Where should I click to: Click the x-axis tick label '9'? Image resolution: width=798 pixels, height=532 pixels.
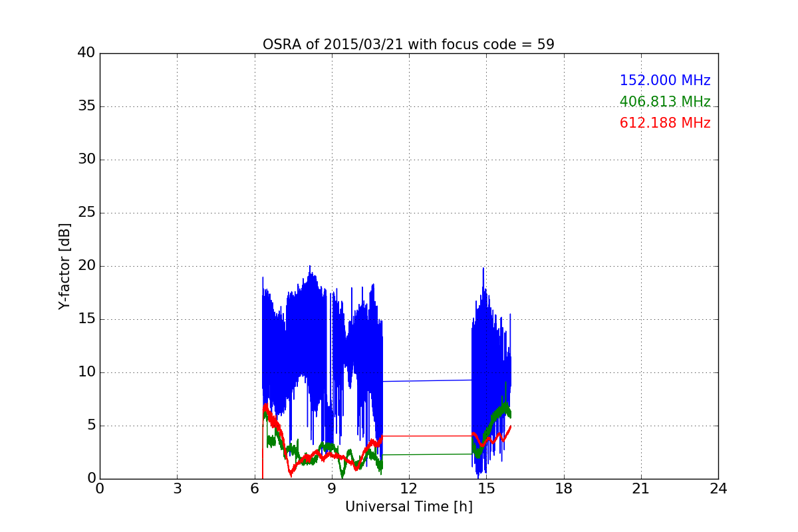click(x=332, y=489)
